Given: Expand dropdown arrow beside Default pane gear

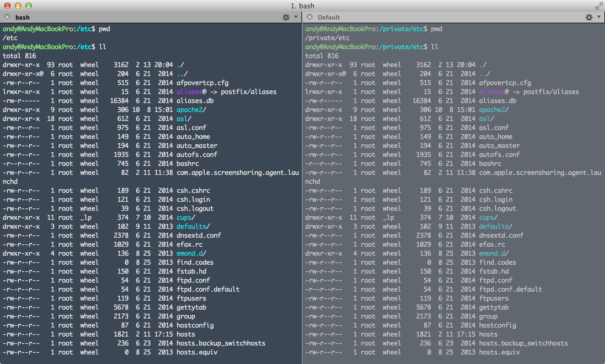Looking at the screenshot, I should (x=599, y=17).
